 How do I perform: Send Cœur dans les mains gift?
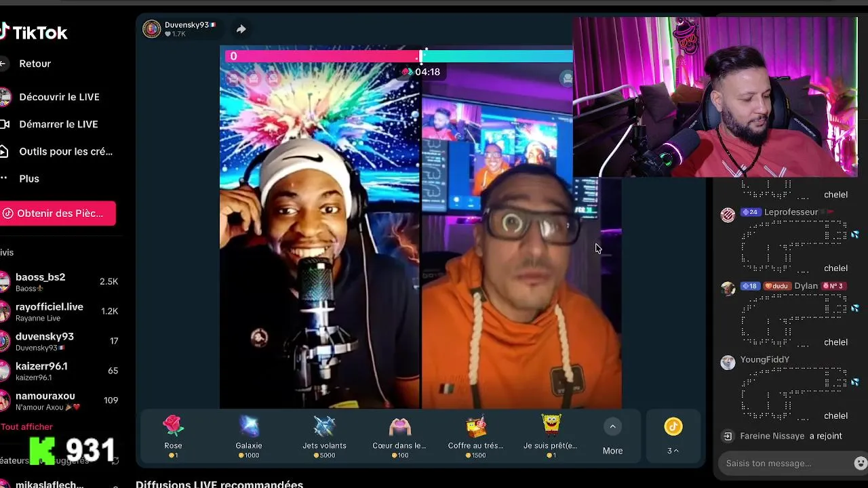pos(399,436)
